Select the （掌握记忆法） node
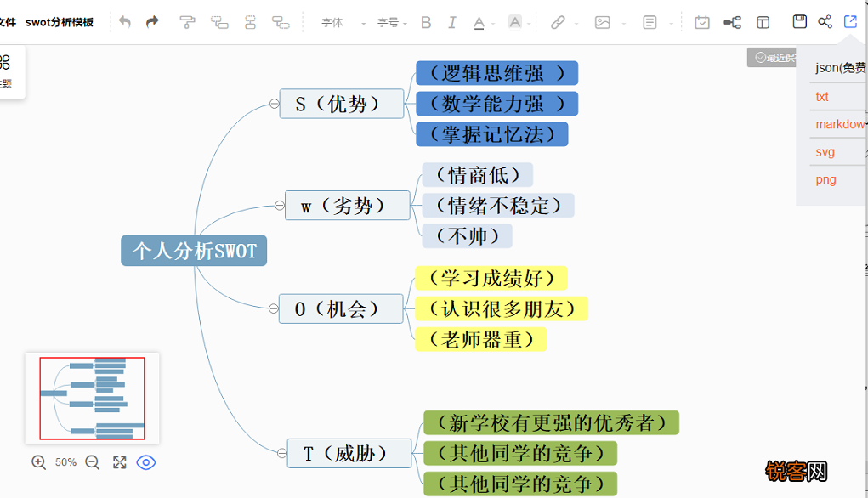This screenshot has height=498, width=868. point(492,134)
